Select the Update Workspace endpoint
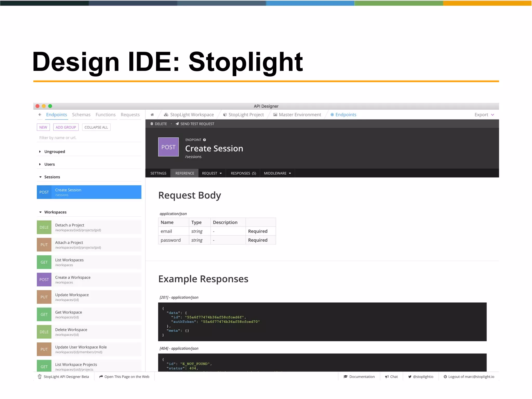The image size is (532, 399). 89,297
